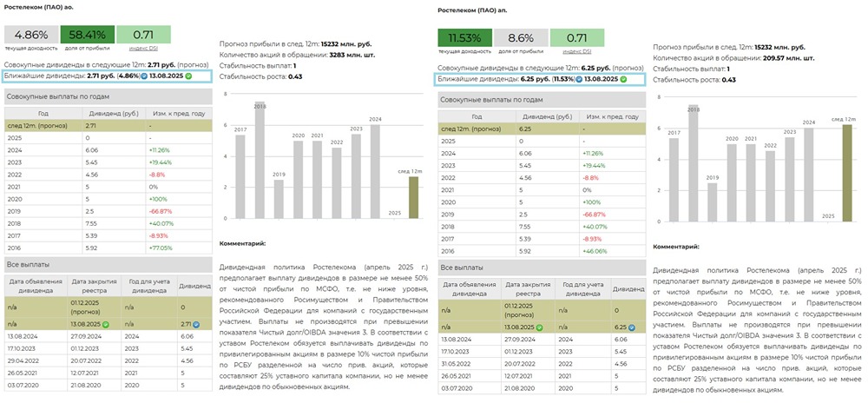Select olive след 12m bar in ап chart
The image size is (868, 403).
847,173
